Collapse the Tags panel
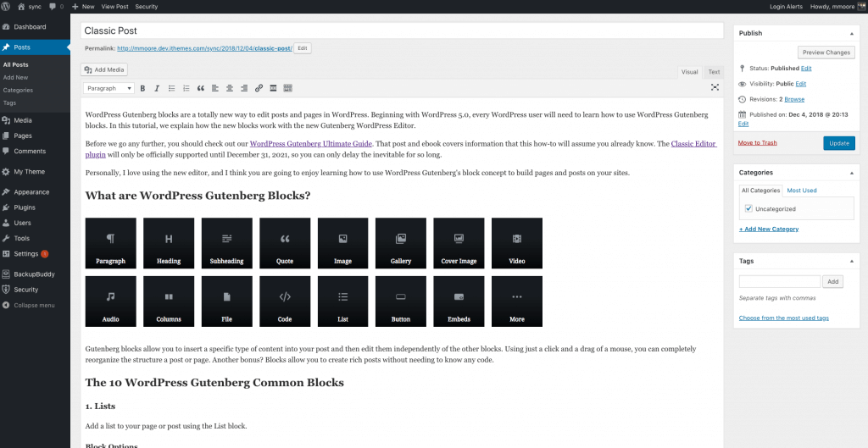The width and height of the screenshot is (868, 448). point(851,261)
